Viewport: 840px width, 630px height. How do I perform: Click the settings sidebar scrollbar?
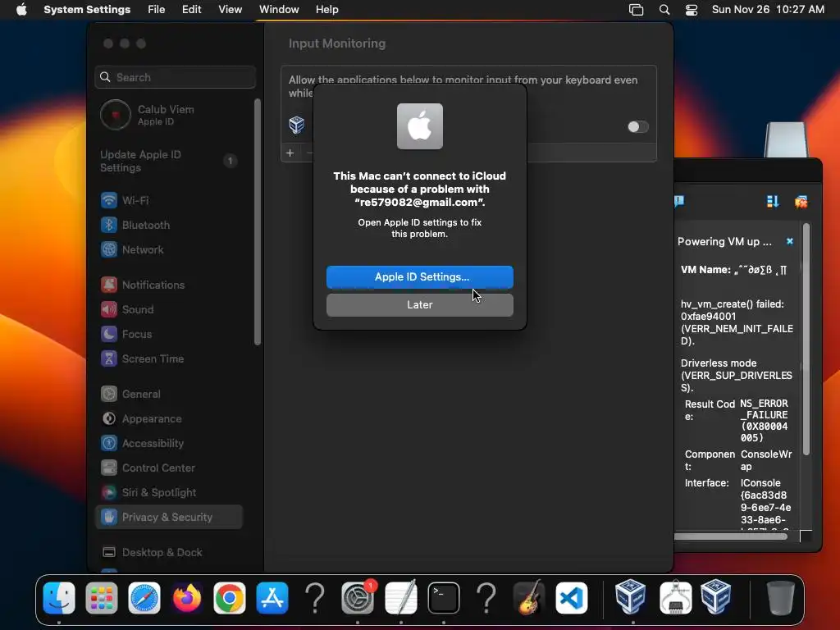pyautogui.click(x=258, y=222)
